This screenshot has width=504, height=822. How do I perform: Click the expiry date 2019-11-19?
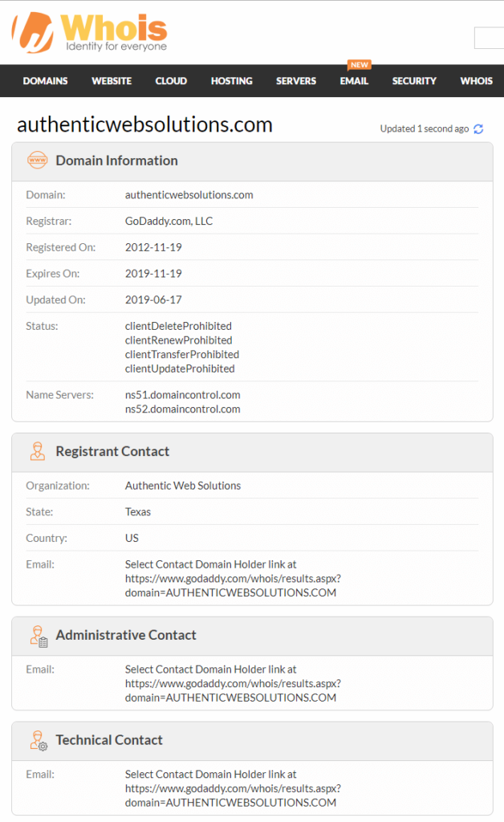(x=153, y=274)
